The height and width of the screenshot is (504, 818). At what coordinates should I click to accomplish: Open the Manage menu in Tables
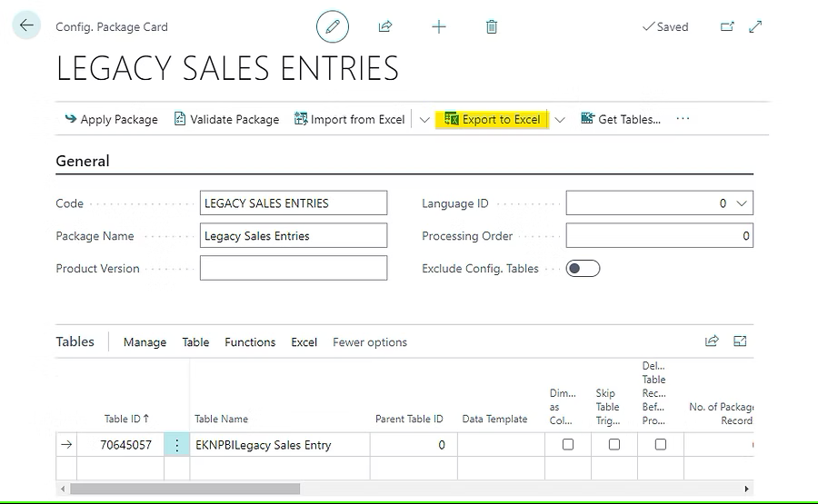(x=145, y=342)
